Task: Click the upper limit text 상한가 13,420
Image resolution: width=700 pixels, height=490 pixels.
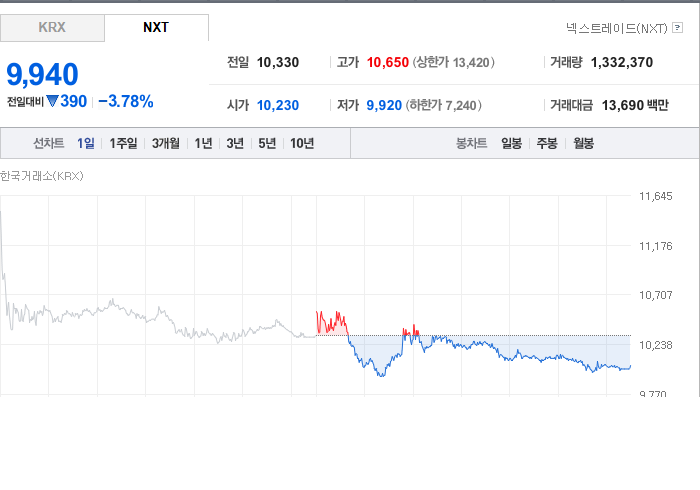Action: 453,62
